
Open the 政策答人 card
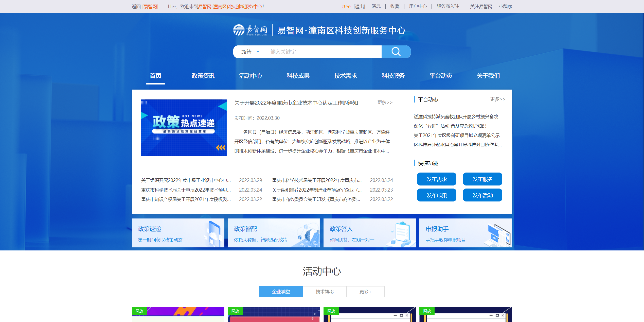[x=370, y=233]
